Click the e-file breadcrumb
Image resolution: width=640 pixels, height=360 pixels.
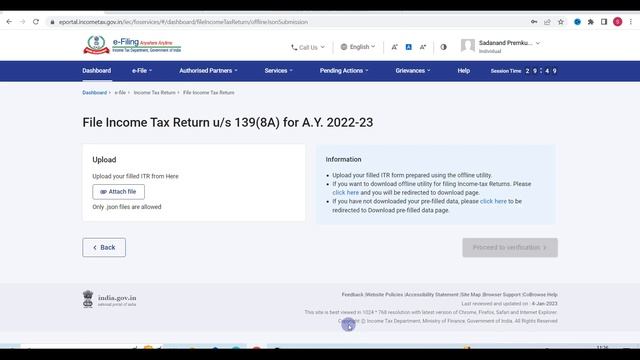(x=120, y=93)
